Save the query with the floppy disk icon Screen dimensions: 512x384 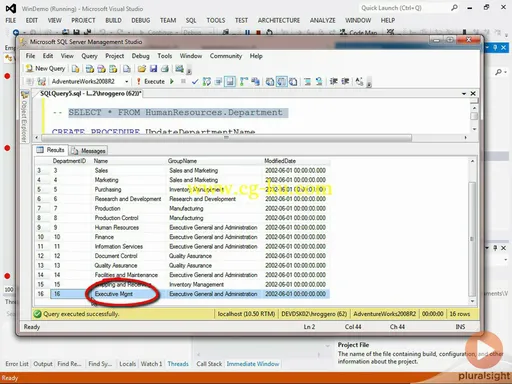[x=153, y=69]
